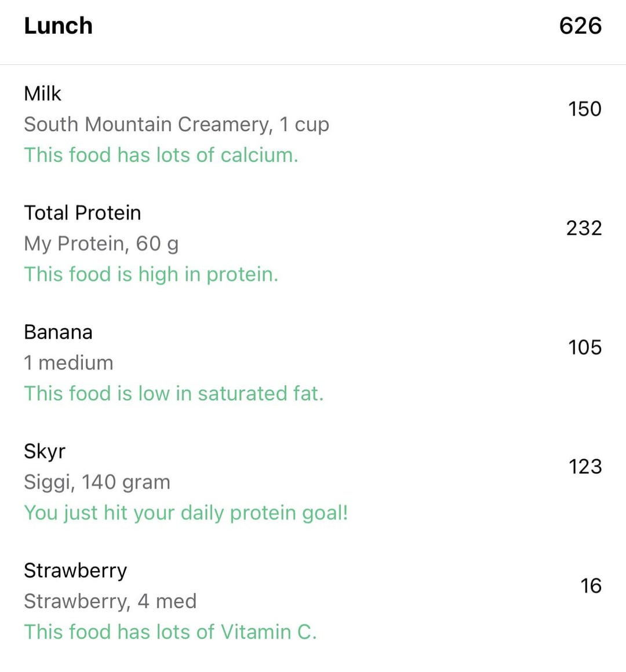The image size is (626, 672).
Task: Open the Skyr food entry
Action: [45, 451]
